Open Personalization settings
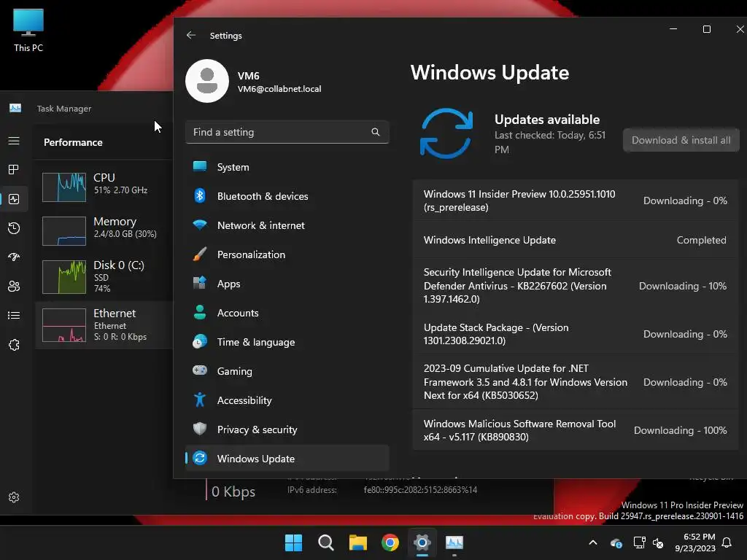The image size is (747, 560). tap(287, 254)
